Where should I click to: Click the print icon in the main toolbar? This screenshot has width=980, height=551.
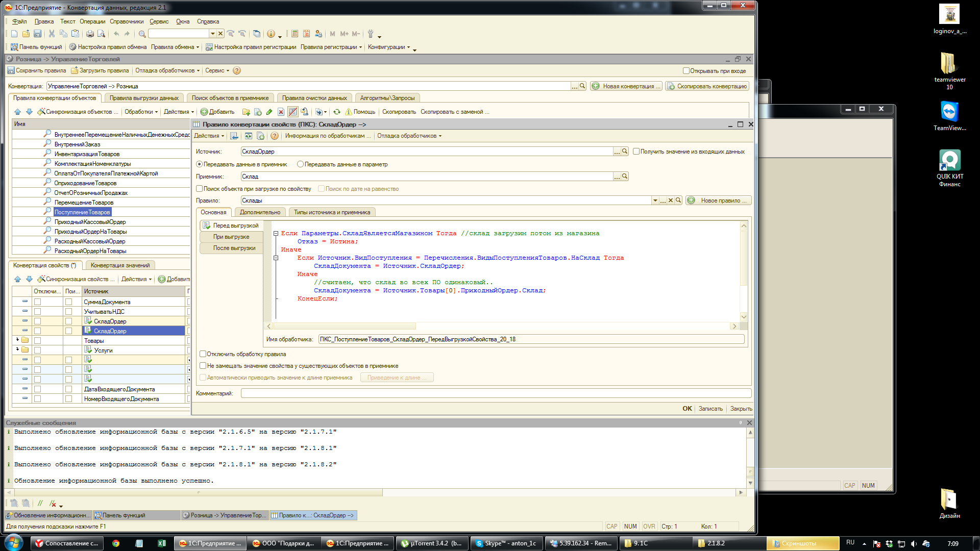pyautogui.click(x=90, y=34)
